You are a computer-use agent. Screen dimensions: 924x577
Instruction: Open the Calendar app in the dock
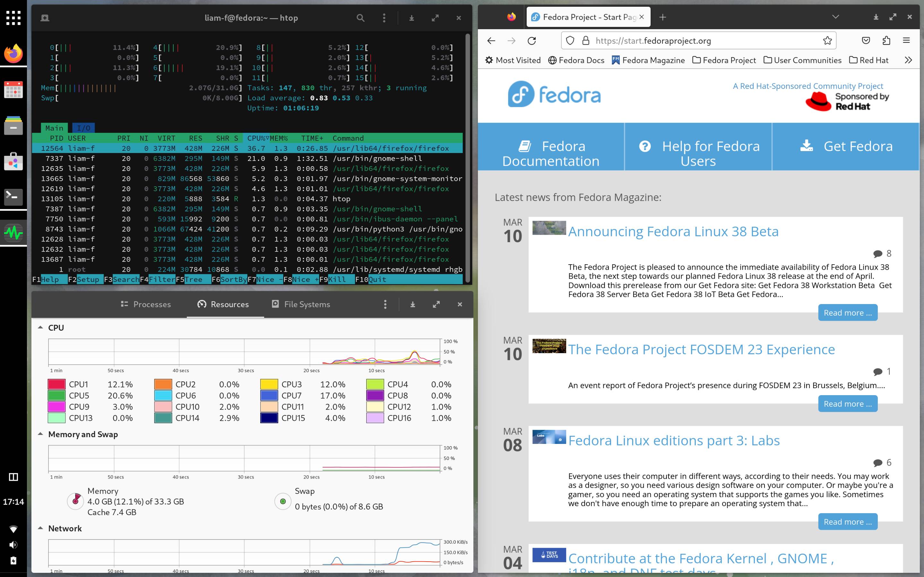(13, 90)
